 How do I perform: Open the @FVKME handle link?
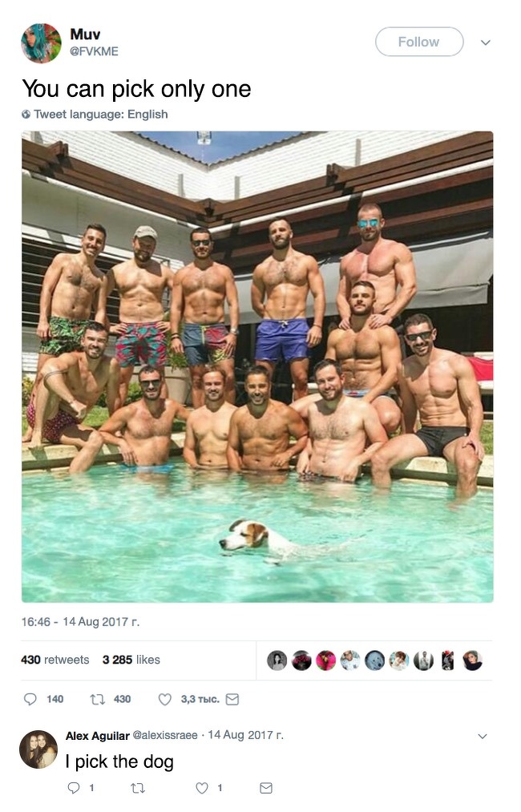click(95, 51)
